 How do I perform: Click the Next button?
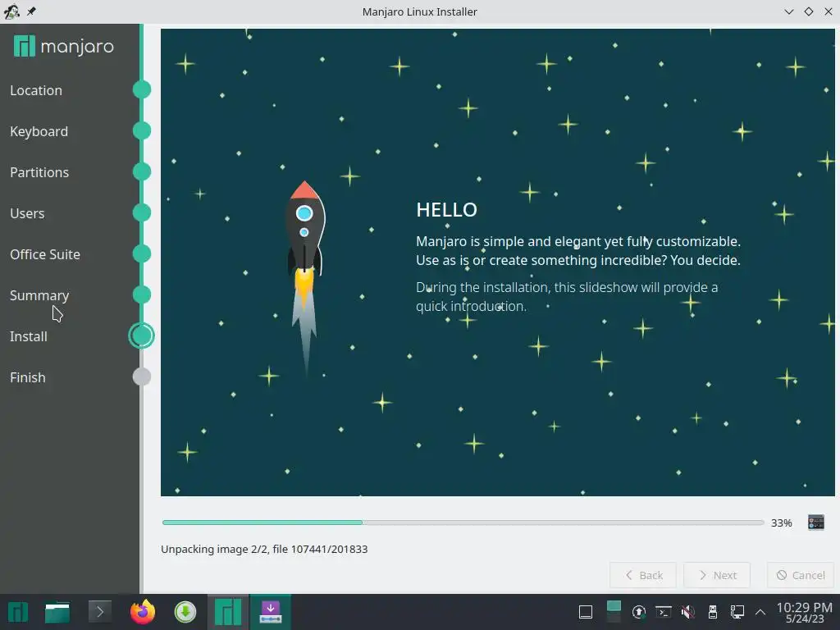pyautogui.click(x=717, y=575)
